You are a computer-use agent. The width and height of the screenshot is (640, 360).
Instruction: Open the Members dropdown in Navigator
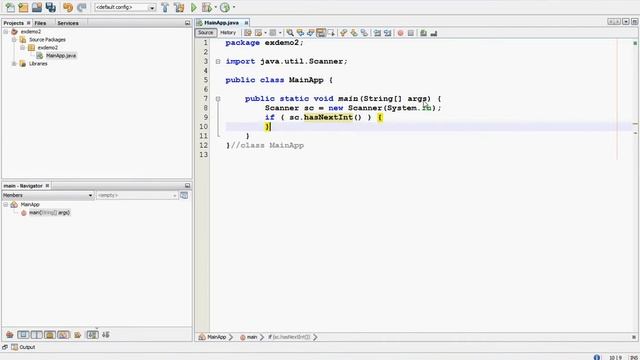tap(48, 196)
